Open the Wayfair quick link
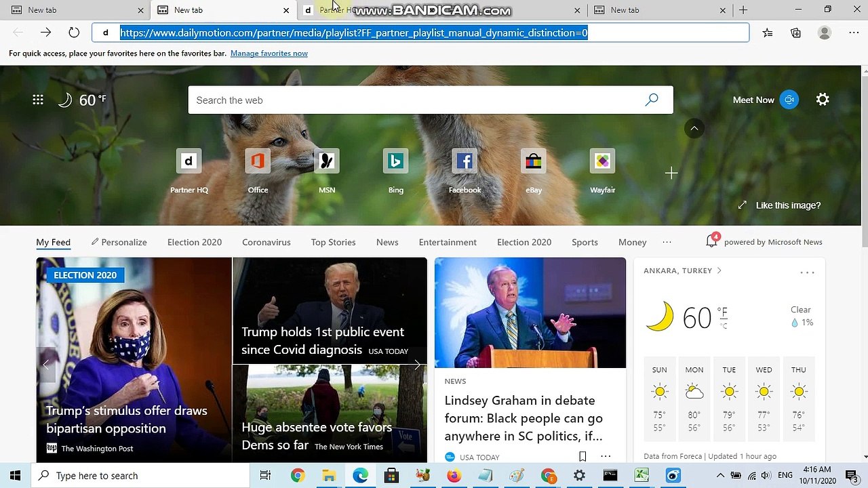 (x=602, y=171)
